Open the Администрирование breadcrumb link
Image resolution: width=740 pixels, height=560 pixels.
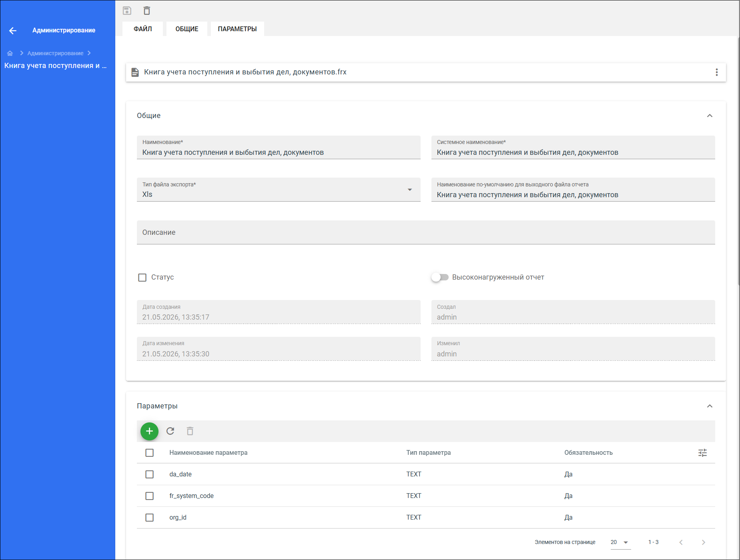coord(55,53)
